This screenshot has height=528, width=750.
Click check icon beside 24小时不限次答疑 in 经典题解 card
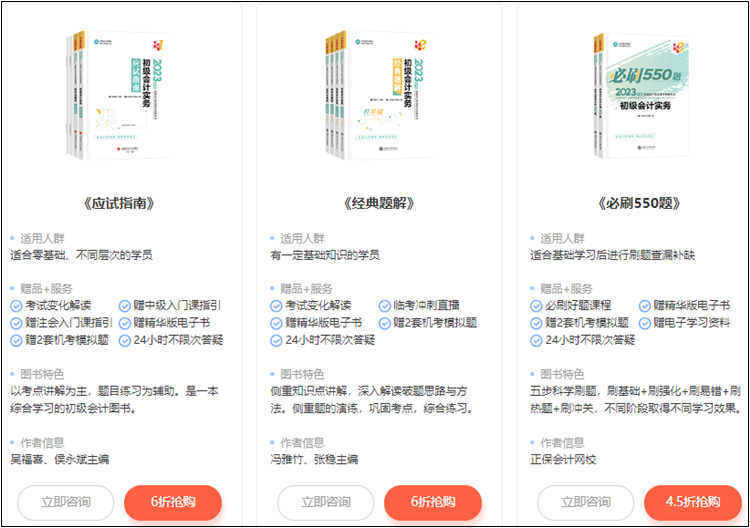point(276,341)
